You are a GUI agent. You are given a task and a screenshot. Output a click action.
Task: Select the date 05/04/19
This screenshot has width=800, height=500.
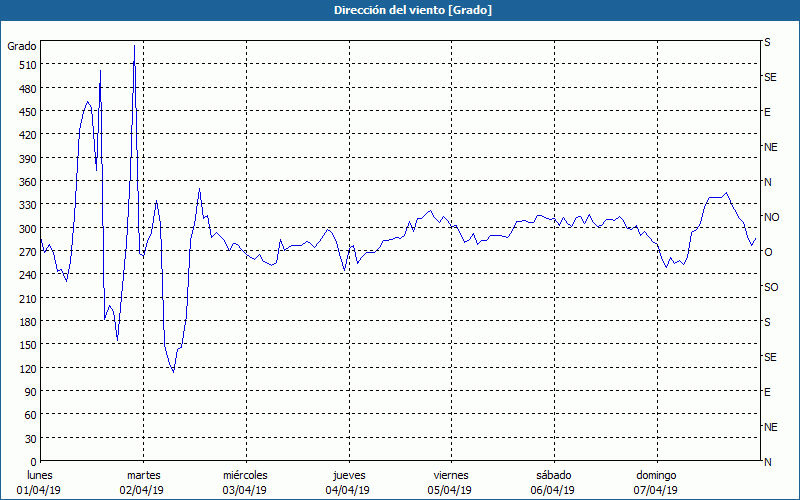[x=450, y=491]
